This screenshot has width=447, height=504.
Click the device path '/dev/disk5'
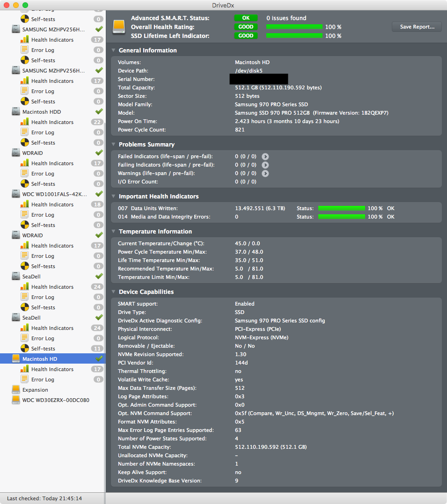pyautogui.click(x=249, y=71)
